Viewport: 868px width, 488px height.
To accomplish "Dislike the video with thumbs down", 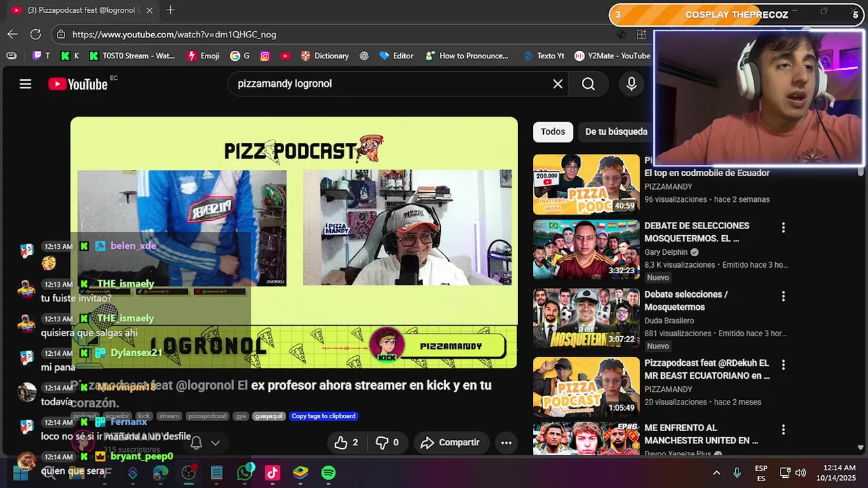I will coord(387,443).
